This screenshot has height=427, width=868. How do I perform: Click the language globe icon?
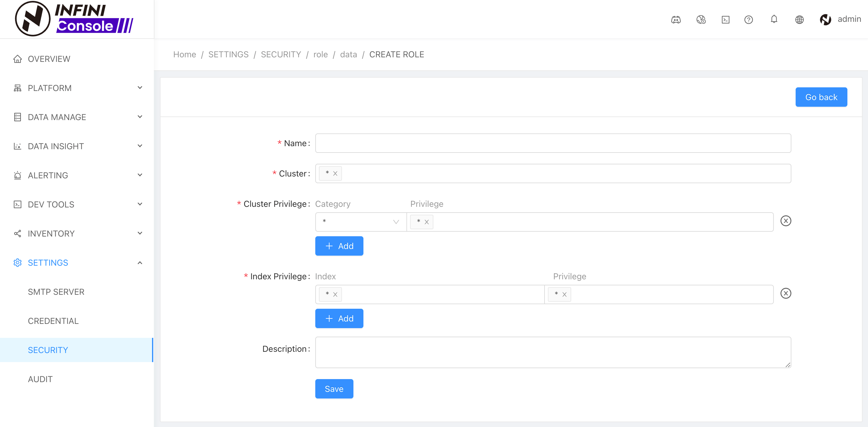tap(799, 20)
